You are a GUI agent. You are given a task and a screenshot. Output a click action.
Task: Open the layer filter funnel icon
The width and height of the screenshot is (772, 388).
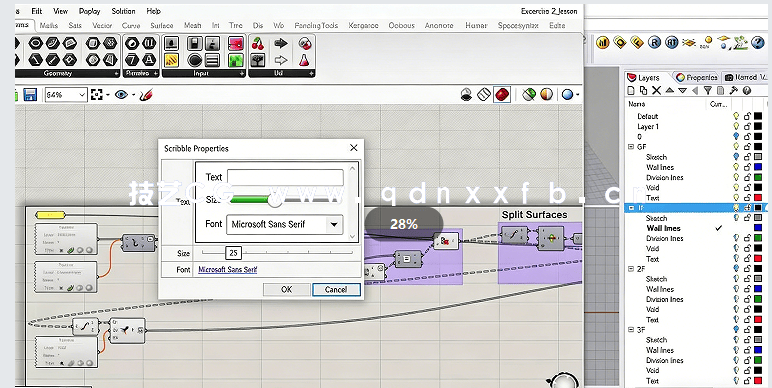pos(708,90)
